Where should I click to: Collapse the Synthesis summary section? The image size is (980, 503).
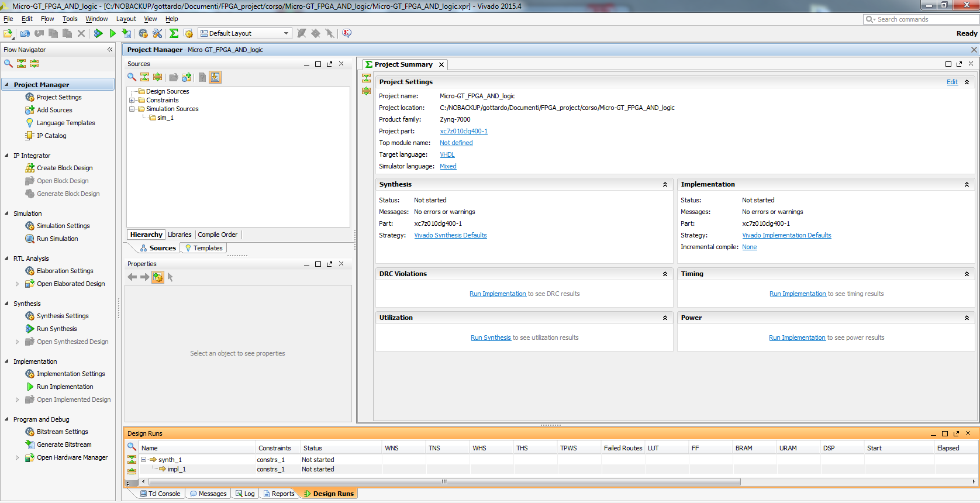(665, 184)
